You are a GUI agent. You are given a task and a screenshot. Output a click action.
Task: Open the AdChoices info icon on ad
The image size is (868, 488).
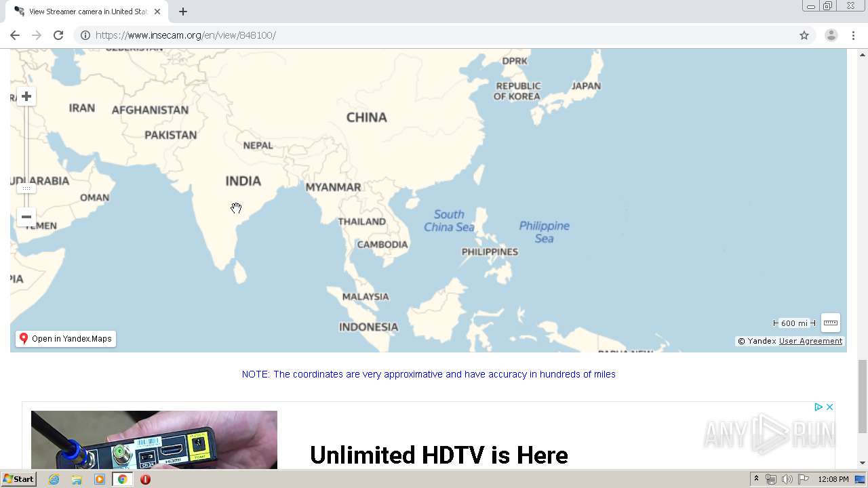click(818, 407)
